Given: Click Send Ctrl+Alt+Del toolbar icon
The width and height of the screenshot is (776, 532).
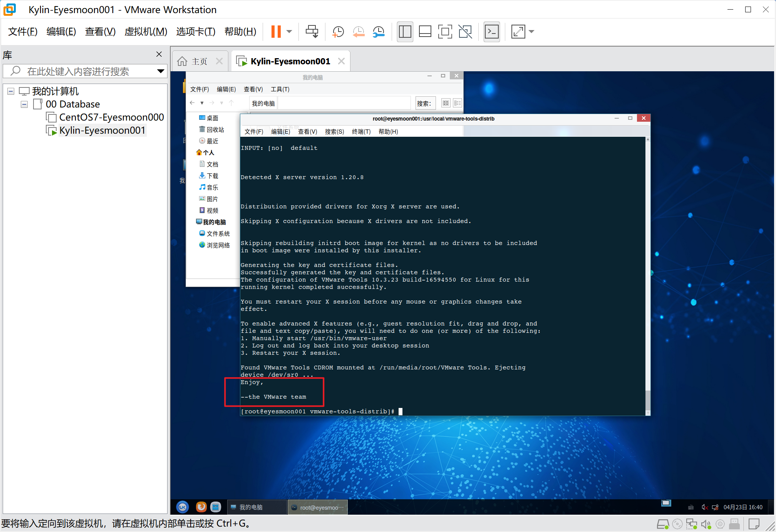Looking at the screenshot, I should click(312, 32).
